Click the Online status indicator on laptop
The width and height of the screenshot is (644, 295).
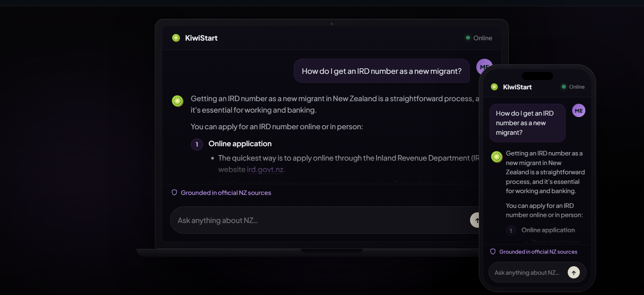479,38
